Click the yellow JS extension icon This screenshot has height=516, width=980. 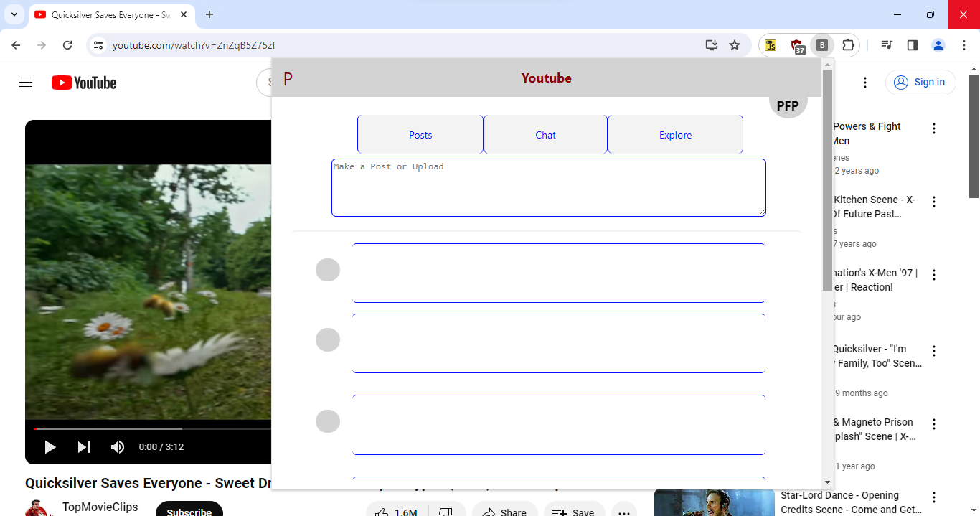[771, 45]
